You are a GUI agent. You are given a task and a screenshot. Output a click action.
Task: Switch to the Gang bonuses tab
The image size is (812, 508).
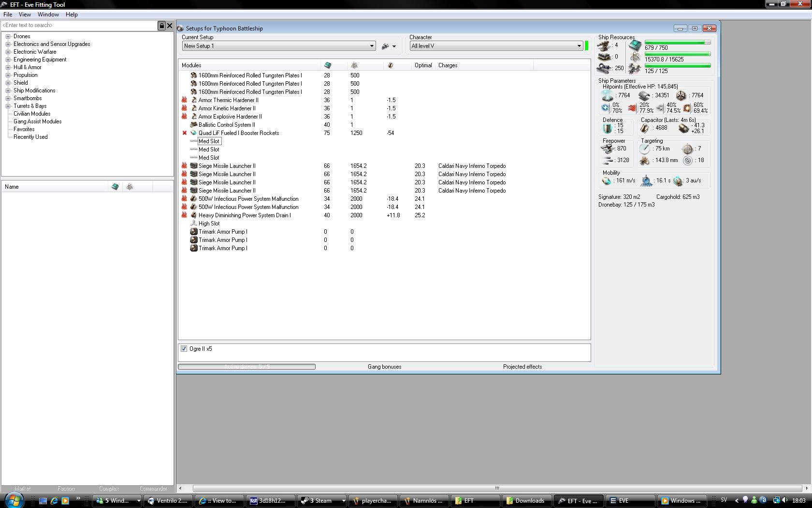[384, 367]
